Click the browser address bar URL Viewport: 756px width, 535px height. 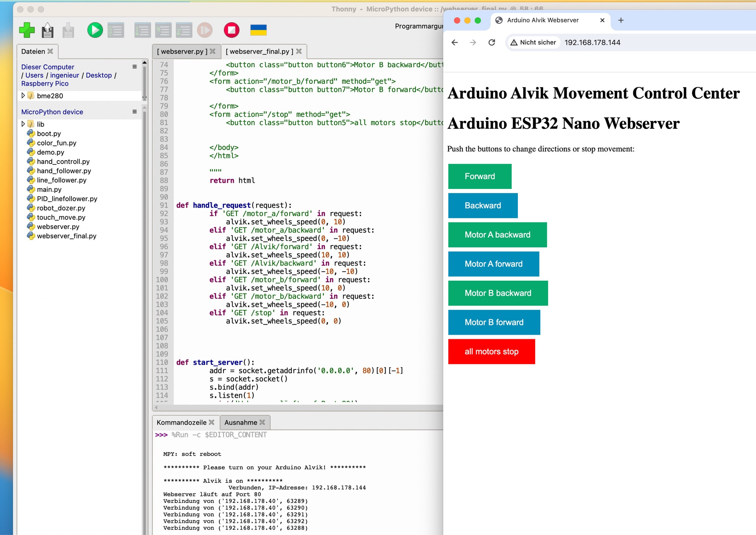tap(592, 42)
